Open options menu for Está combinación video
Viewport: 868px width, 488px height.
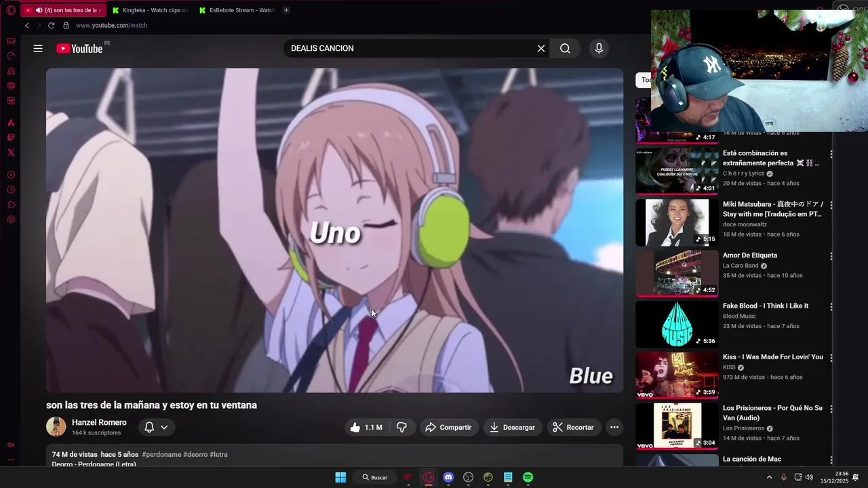click(831, 155)
